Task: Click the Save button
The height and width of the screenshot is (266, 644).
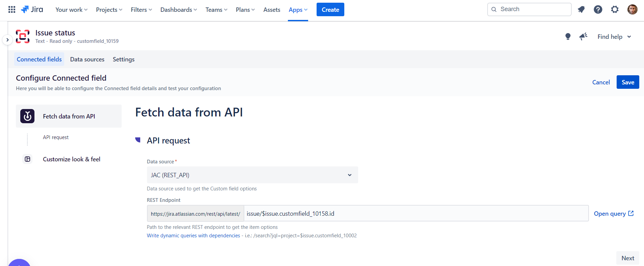Action: click(627, 82)
